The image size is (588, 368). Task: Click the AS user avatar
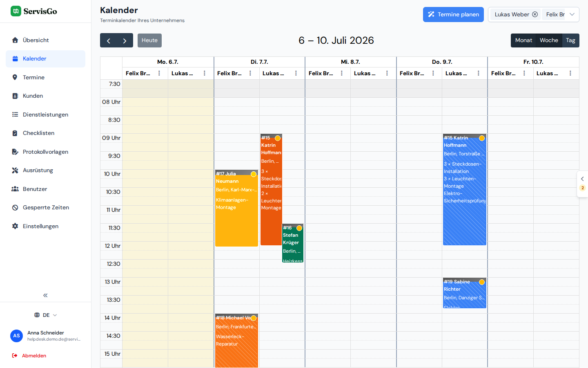[x=16, y=336]
